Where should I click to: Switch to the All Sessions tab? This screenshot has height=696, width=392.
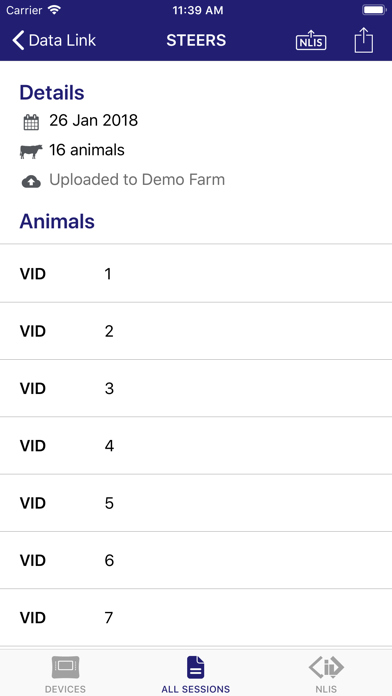[195, 675]
